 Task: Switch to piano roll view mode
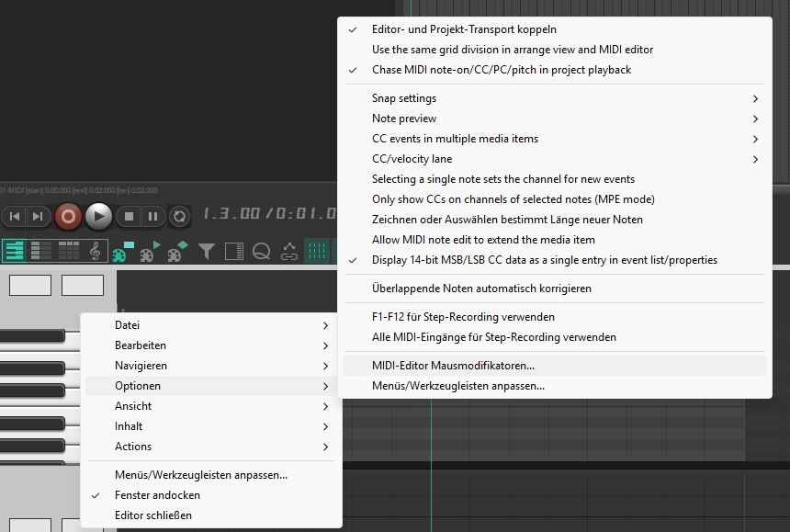(x=14, y=250)
